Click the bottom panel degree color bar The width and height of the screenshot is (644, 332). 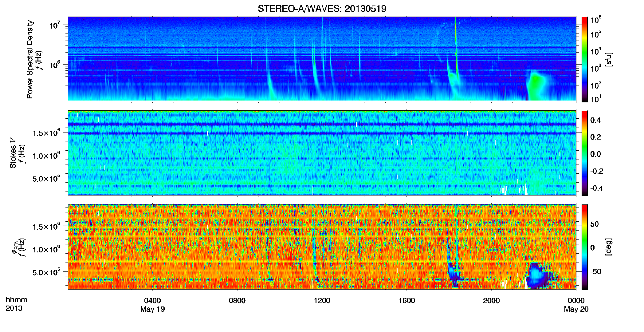[x=585, y=247]
